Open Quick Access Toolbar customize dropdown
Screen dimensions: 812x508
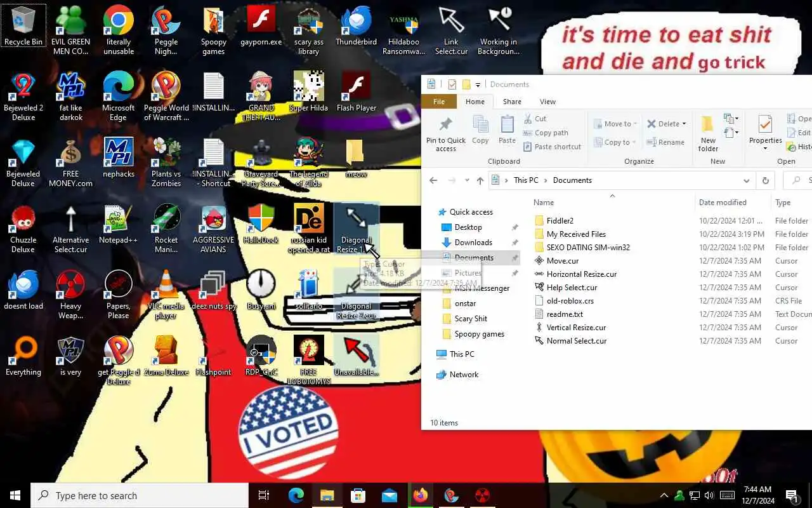coord(478,84)
